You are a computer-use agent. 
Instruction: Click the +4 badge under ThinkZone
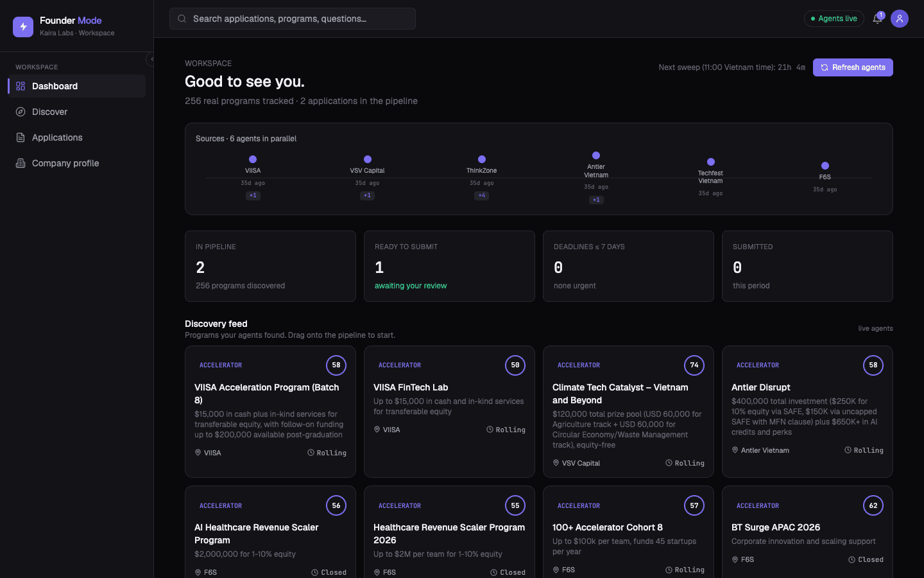pyautogui.click(x=482, y=195)
